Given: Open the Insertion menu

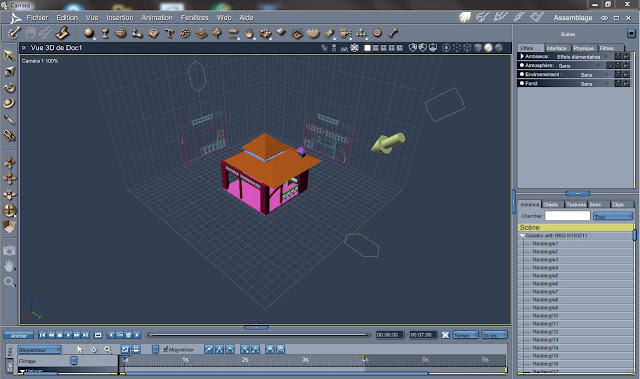Looking at the screenshot, I should pos(120,18).
